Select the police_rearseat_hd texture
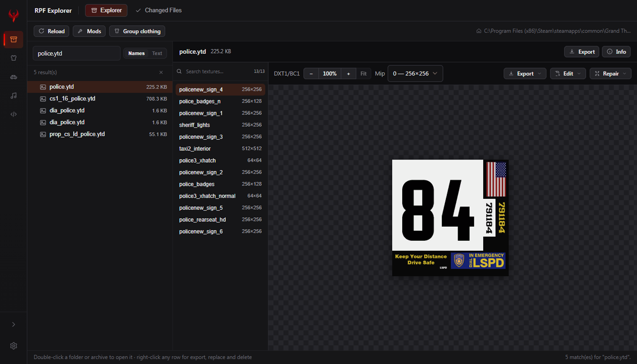 [x=220, y=219]
